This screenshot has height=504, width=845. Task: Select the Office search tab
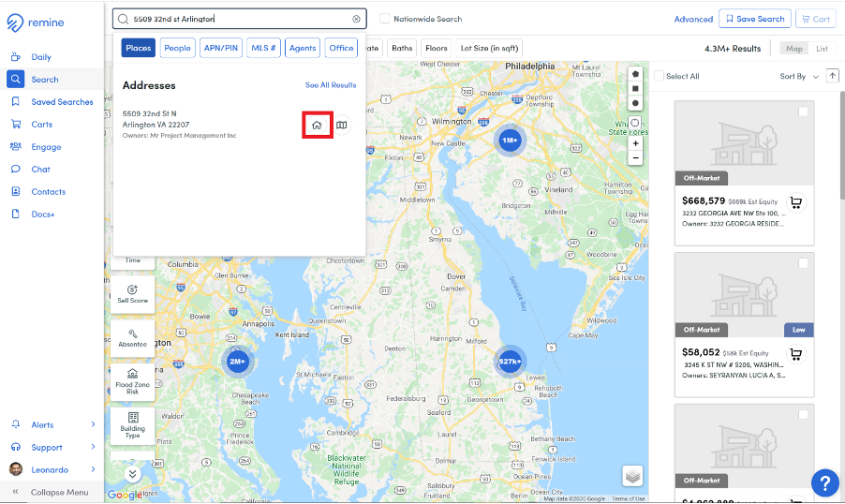(341, 48)
